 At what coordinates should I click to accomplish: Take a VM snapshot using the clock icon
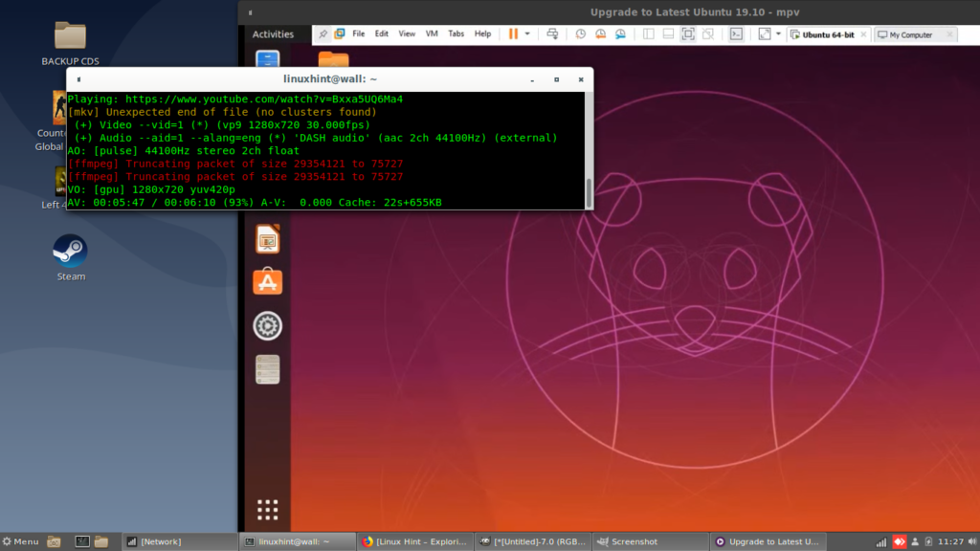click(581, 33)
